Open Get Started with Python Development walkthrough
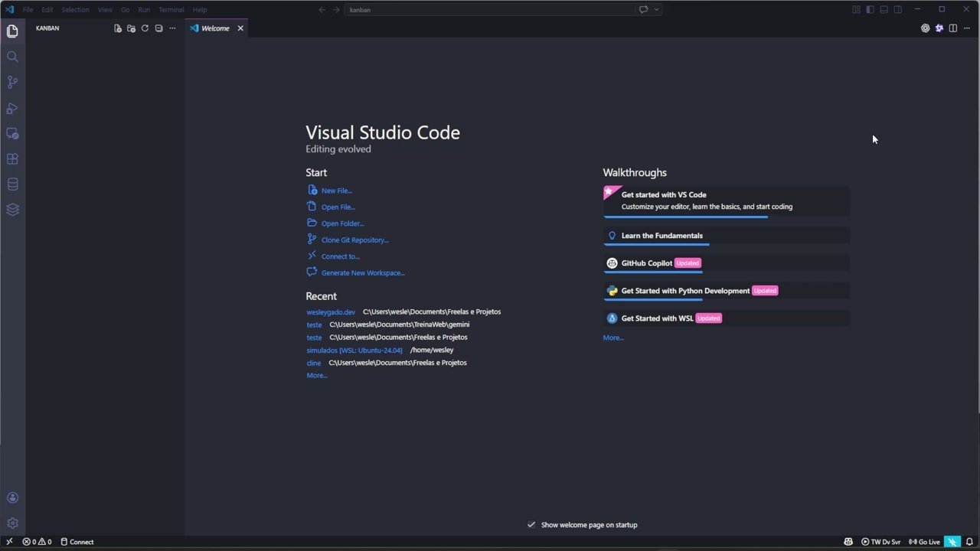This screenshot has width=980, height=551. click(x=727, y=291)
